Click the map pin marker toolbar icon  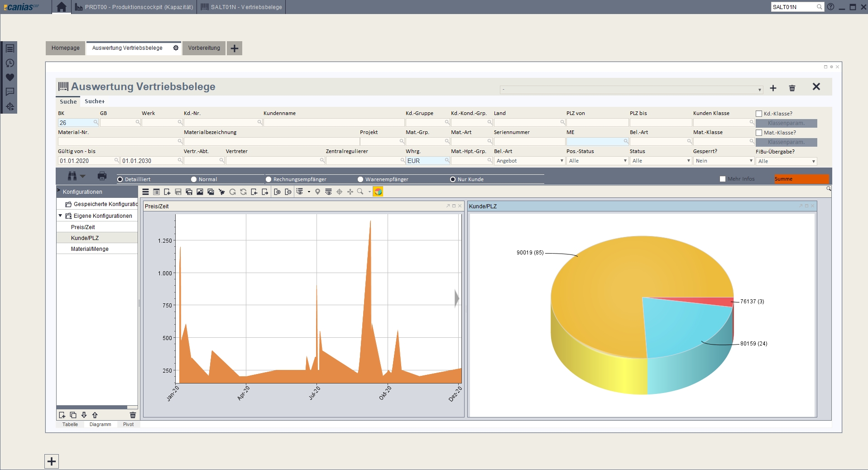click(x=317, y=192)
